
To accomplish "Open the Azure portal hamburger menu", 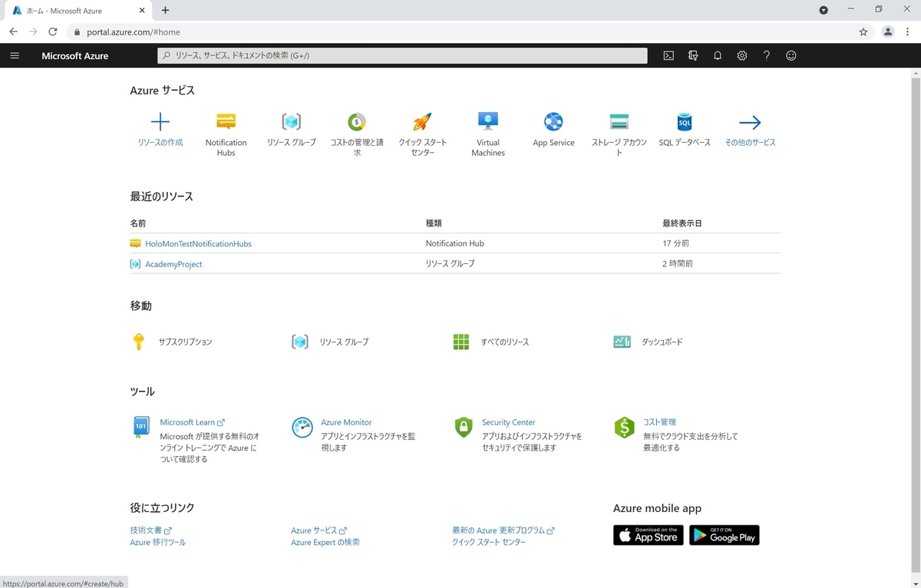I will (x=15, y=55).
